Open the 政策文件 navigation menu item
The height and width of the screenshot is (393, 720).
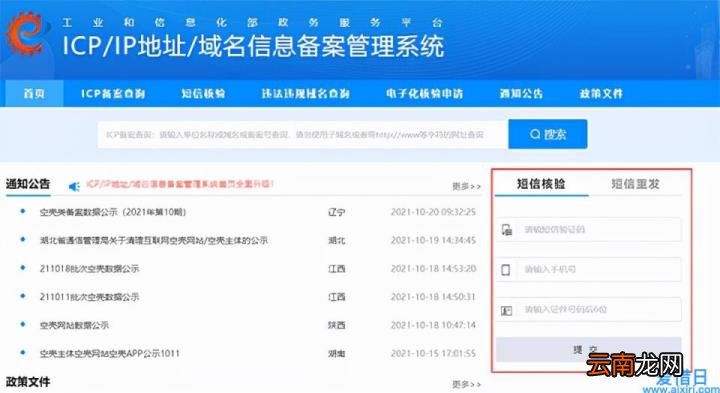click(601, 94)
